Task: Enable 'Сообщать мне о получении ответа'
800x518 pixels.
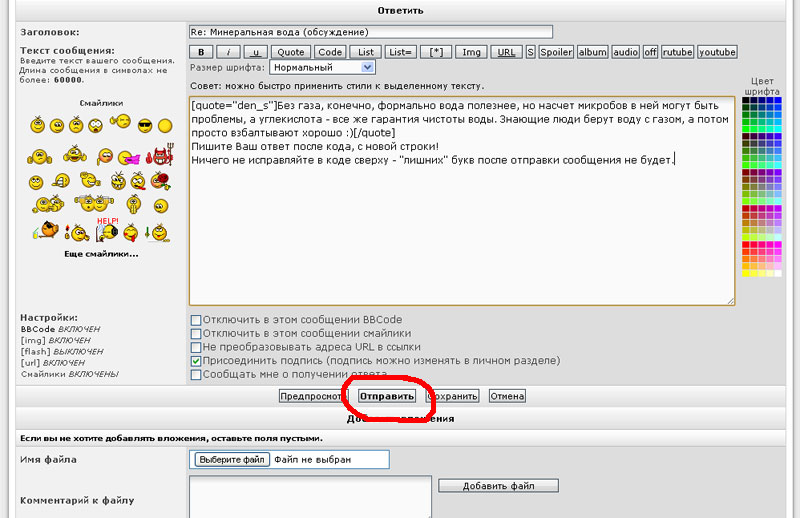Action: [196, 375]
